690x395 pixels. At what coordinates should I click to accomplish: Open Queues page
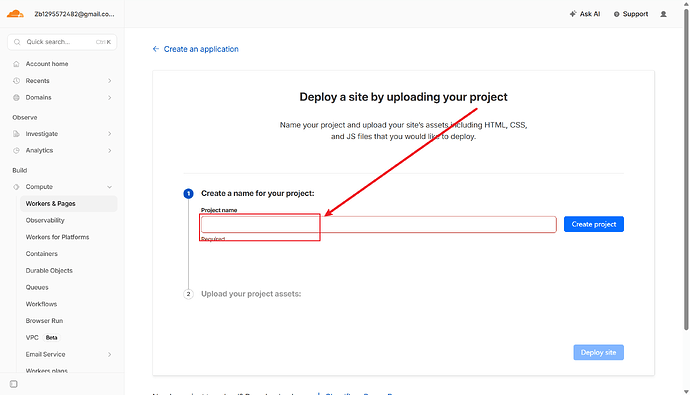(x=37, y=287)
